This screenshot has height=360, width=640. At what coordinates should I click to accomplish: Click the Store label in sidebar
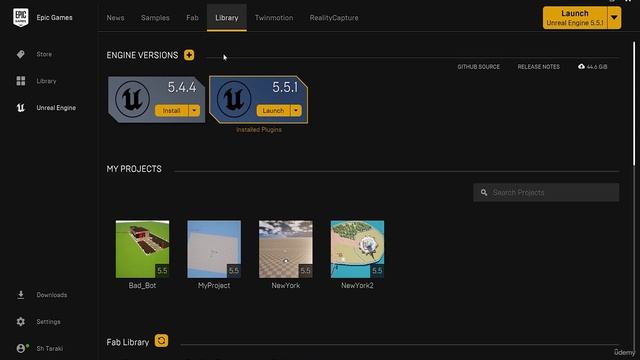click(44, 54)
